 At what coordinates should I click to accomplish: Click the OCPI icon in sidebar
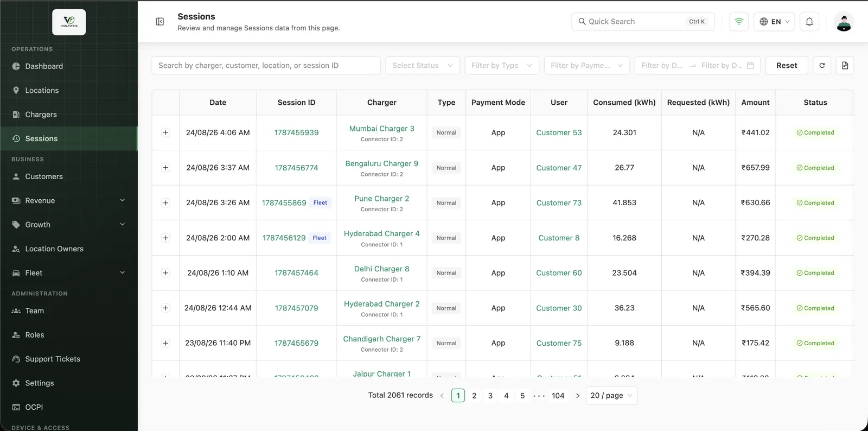pyautogui.click(x=16, y=407)
